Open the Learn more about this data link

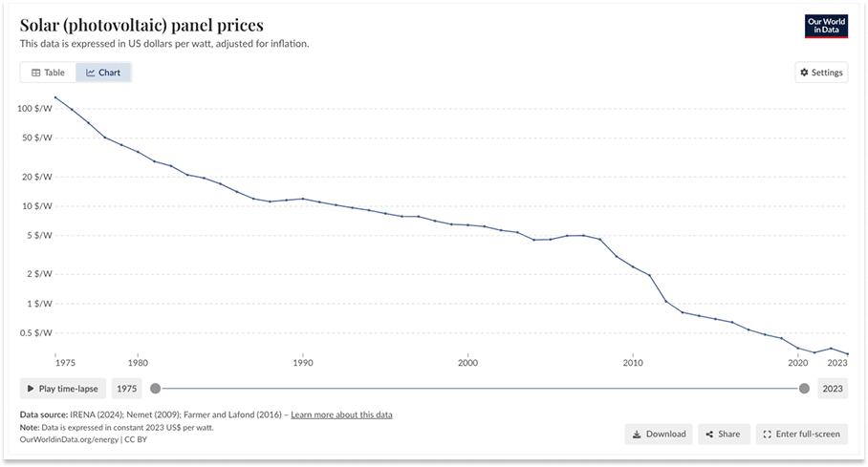pos(341,414)
